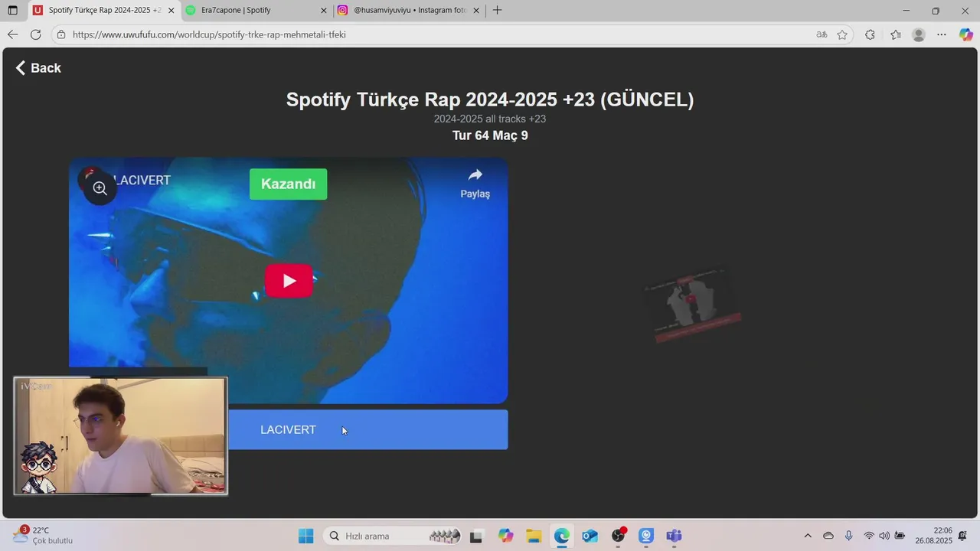
Task: Switch to Microsoft Edge on taskbar
Action: tap(562, 536)
